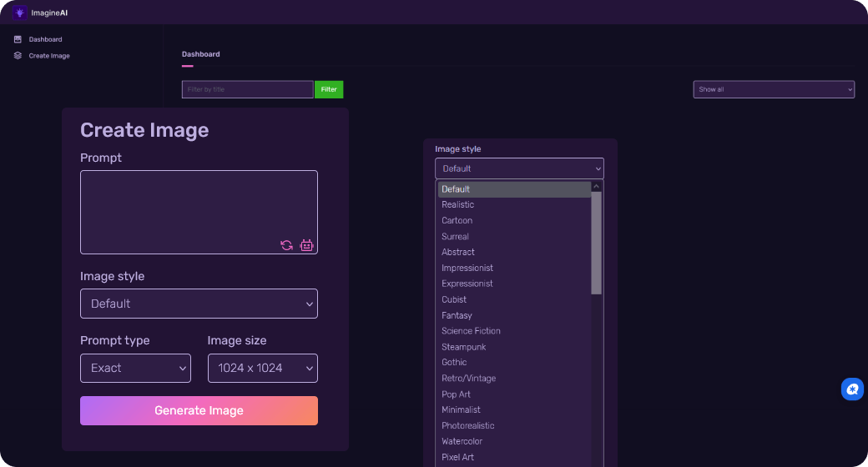868x467 pixels.
Task: Select Abstract in the style list
Action: tap(514, 252)
